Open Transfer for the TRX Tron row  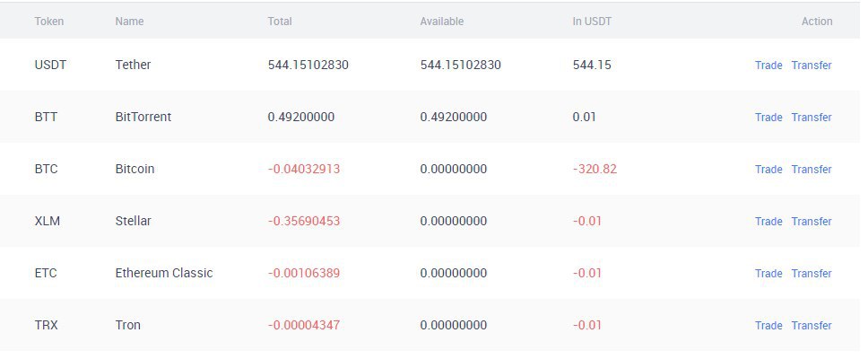pyautogui.click(x=812, y=326)
